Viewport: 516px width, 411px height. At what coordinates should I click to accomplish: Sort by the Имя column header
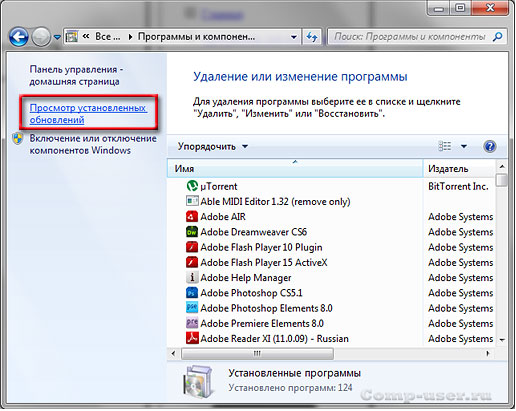click(x=295, y=169)
